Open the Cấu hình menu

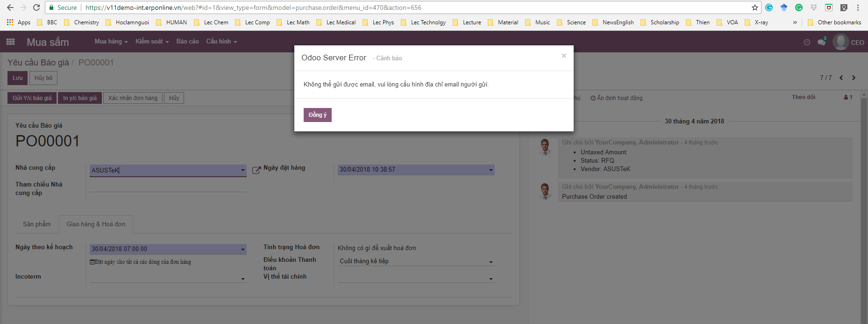tap(222, 42)
